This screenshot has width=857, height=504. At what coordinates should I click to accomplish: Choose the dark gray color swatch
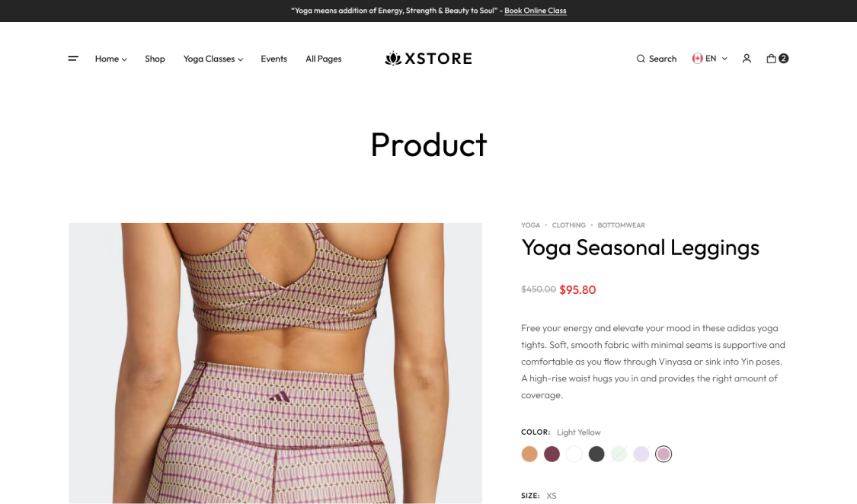point(596,454)
